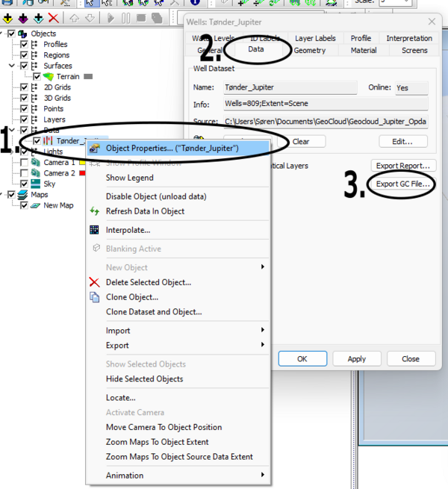Click the Edit... button
The image size is (448, 489).
click(x=402, y=142)
